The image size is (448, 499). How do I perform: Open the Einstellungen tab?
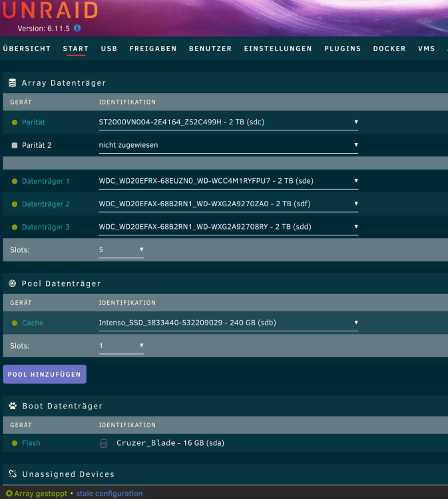(278, 49)
